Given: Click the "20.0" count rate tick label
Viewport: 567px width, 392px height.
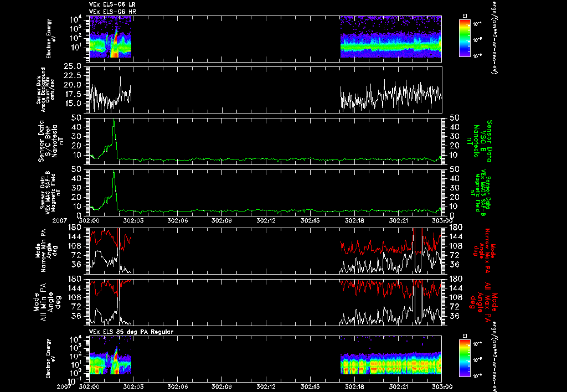Looking at the screenshot, I should pyautogui.click(x=73, y=85).
